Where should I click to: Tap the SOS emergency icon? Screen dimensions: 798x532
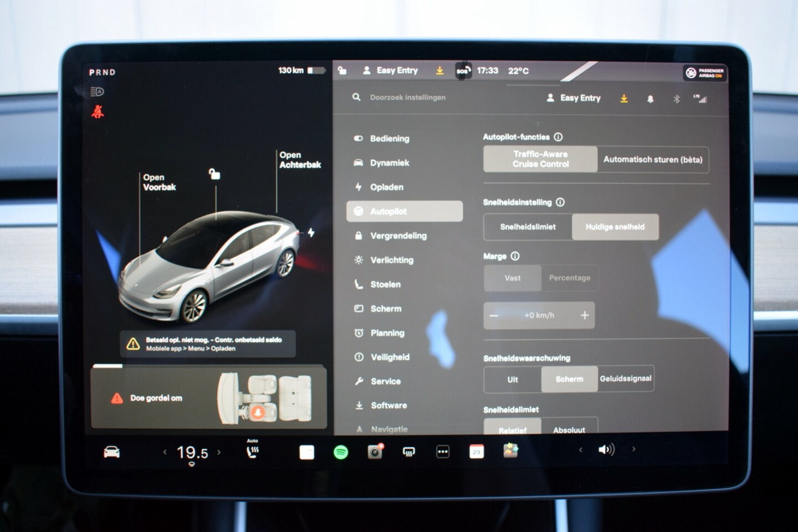coord(463,70)
